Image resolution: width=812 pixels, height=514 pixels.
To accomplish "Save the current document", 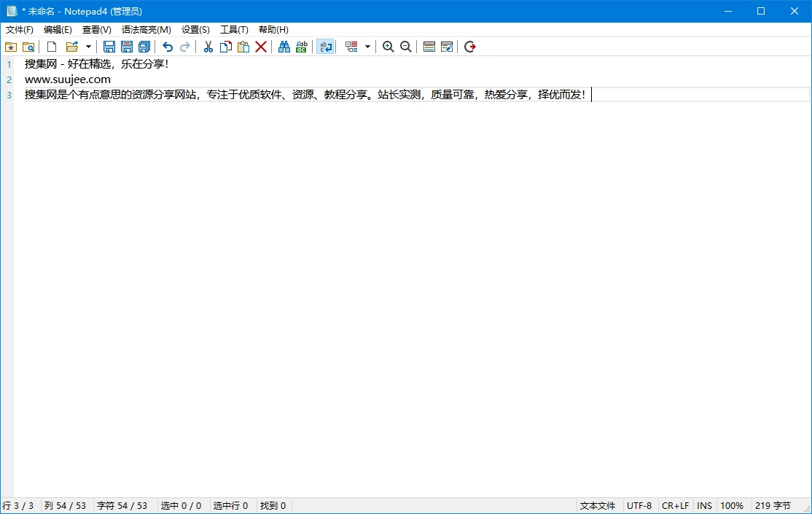I will (109, 47).
